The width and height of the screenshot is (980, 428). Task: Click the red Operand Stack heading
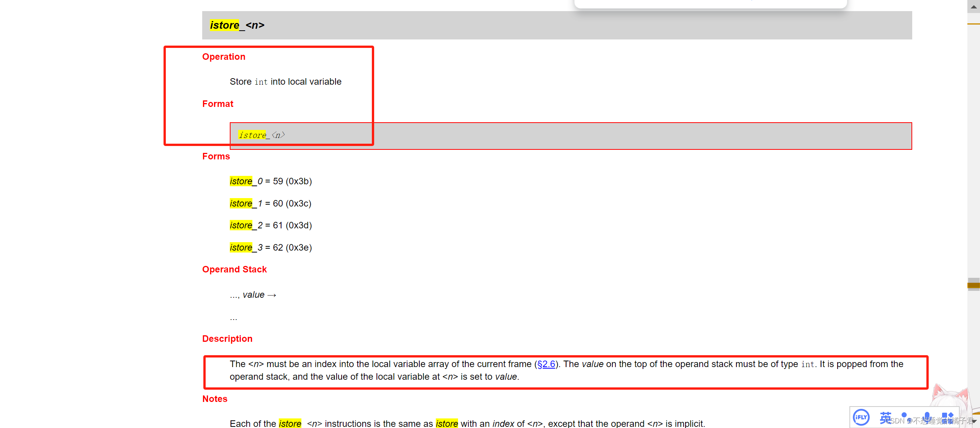234,269
